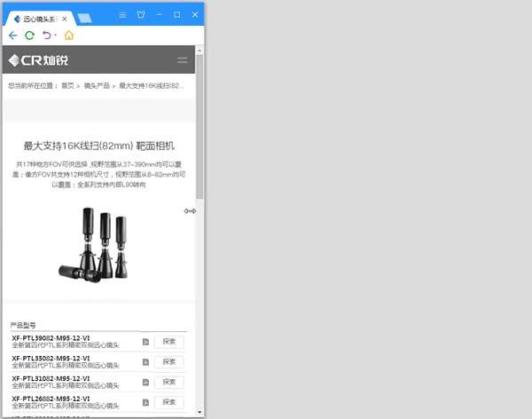Screen dimensions: 532x419
Task: Open the browser menu icon in title bar
Action: click(123, 15)
